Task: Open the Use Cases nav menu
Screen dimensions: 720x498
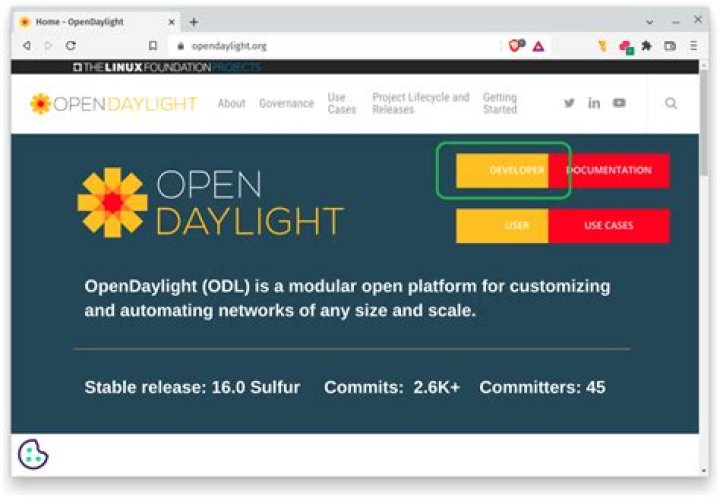Action: coord(342,103)
